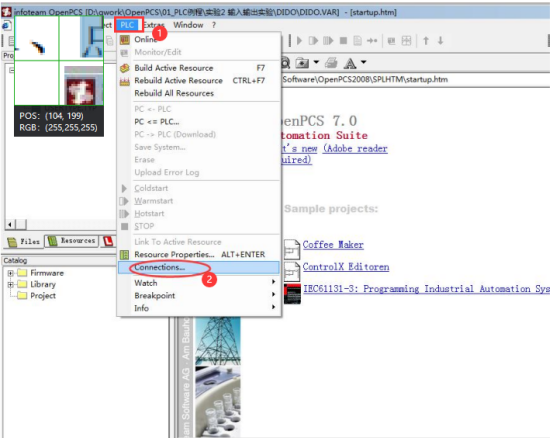Click the Coffee Maker document icon

pyautogui.click(x=292, y=249)
